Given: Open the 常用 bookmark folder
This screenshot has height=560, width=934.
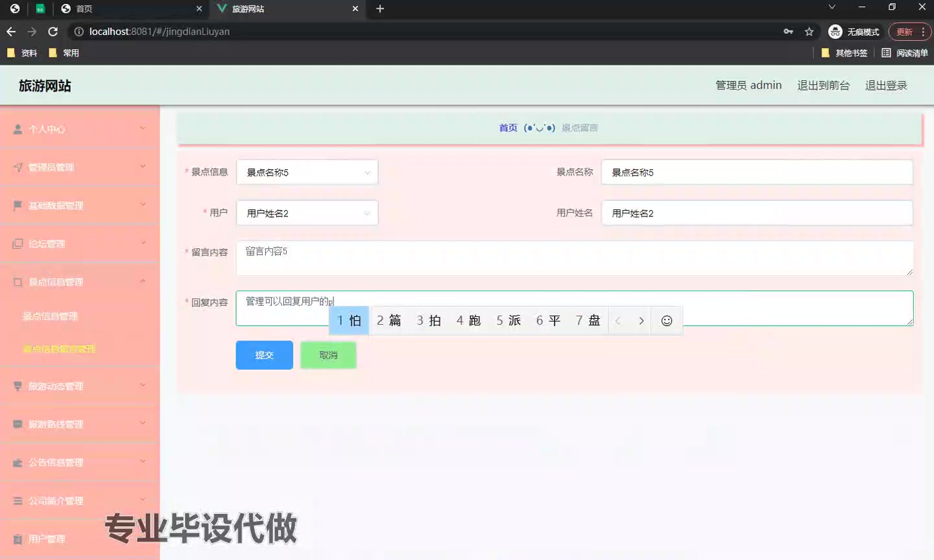Looking at the screenshot, I should pos(64,52).
